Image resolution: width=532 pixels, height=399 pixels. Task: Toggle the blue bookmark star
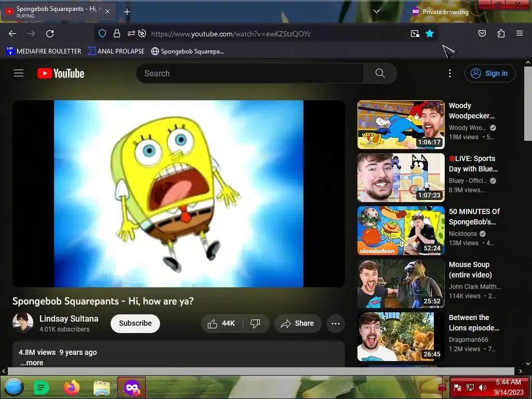tap(430, 33)
